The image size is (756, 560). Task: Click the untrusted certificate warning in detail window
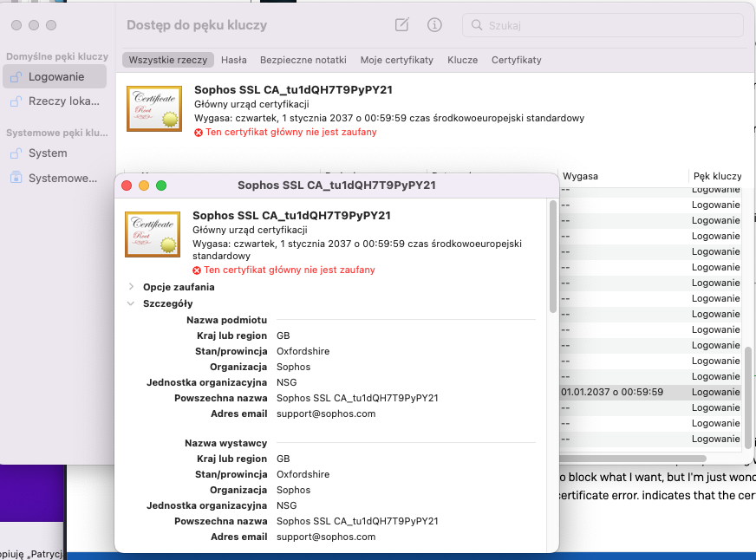[290, 270]
